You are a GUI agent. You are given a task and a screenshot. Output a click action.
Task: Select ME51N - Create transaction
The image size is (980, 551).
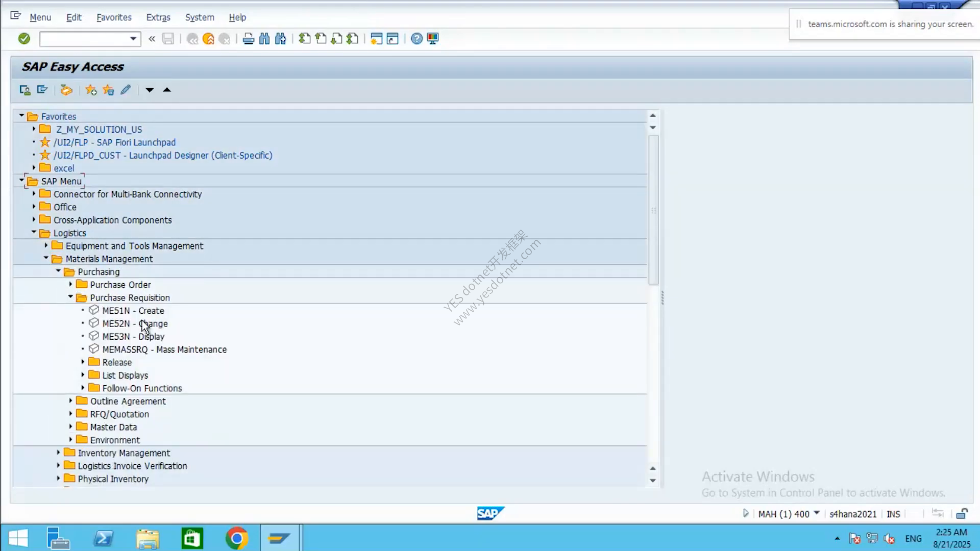pos(133,311)
